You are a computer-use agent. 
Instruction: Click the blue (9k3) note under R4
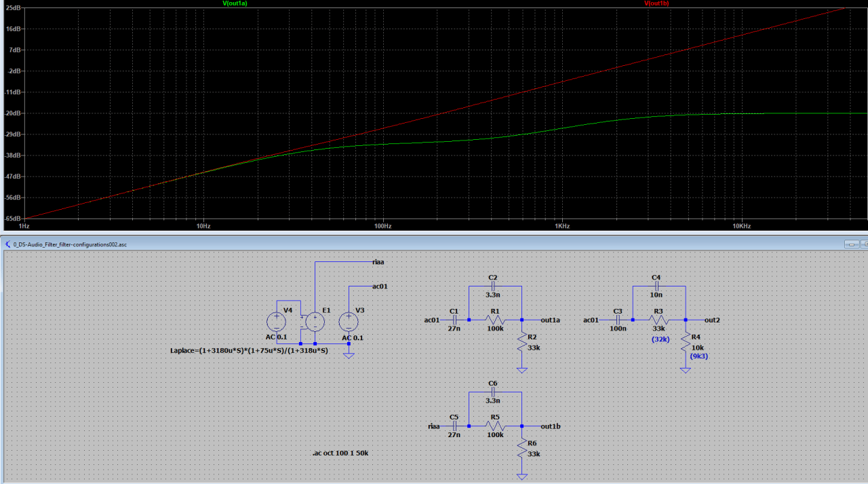699,356
